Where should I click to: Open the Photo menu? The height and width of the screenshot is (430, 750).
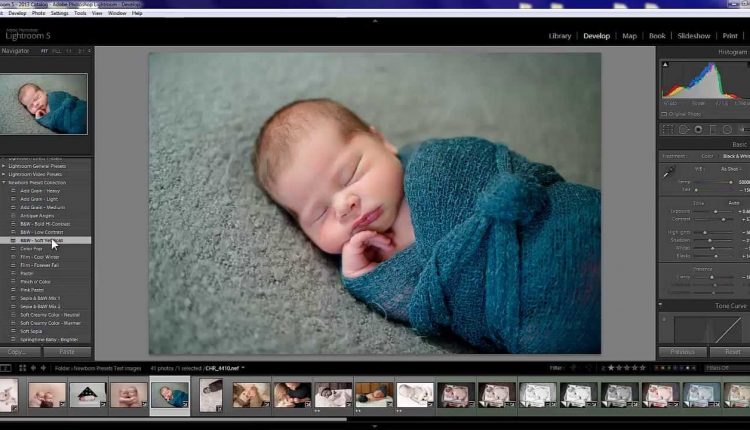click(38, 13)
